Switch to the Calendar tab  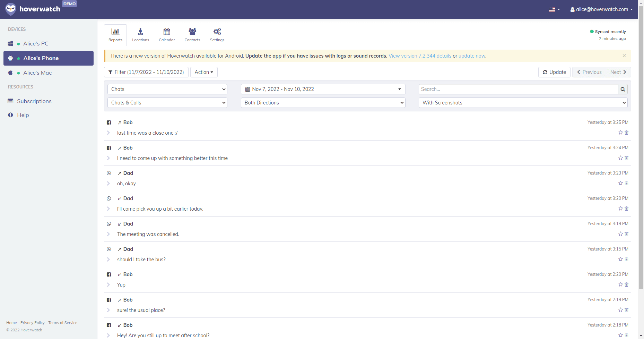pyautogui.click(x=167, y=35)
